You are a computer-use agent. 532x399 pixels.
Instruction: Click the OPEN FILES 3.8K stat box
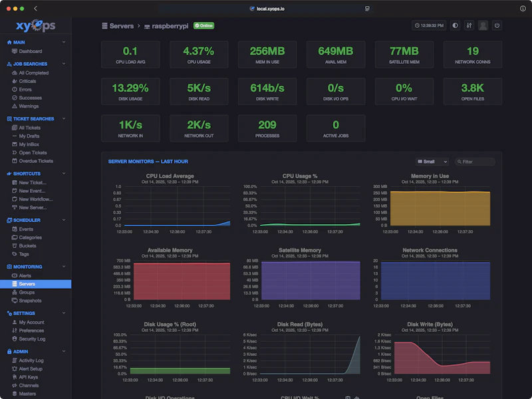click(x=473, y=91)
